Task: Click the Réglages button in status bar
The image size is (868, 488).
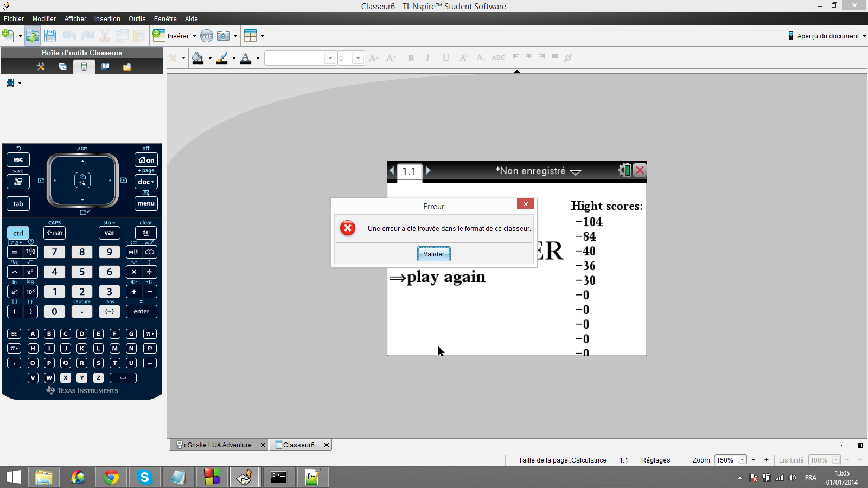Action: click(x=655, y=460)
